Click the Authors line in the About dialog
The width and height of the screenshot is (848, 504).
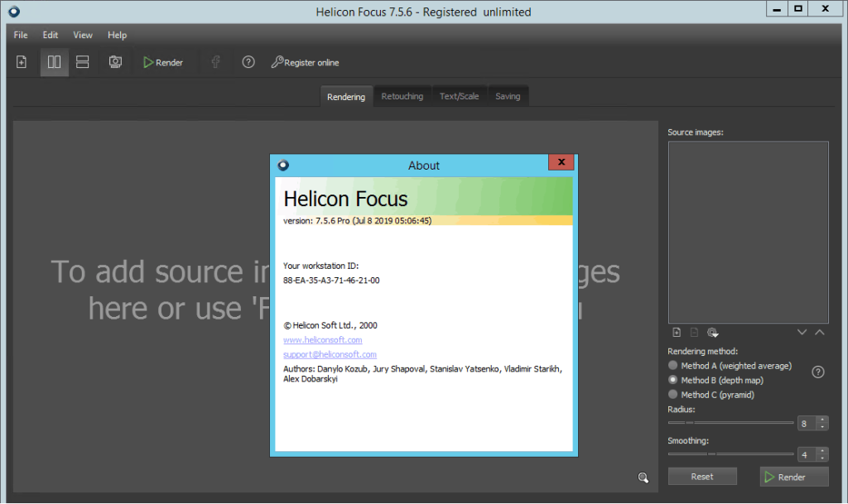click(x=423, y=374)
